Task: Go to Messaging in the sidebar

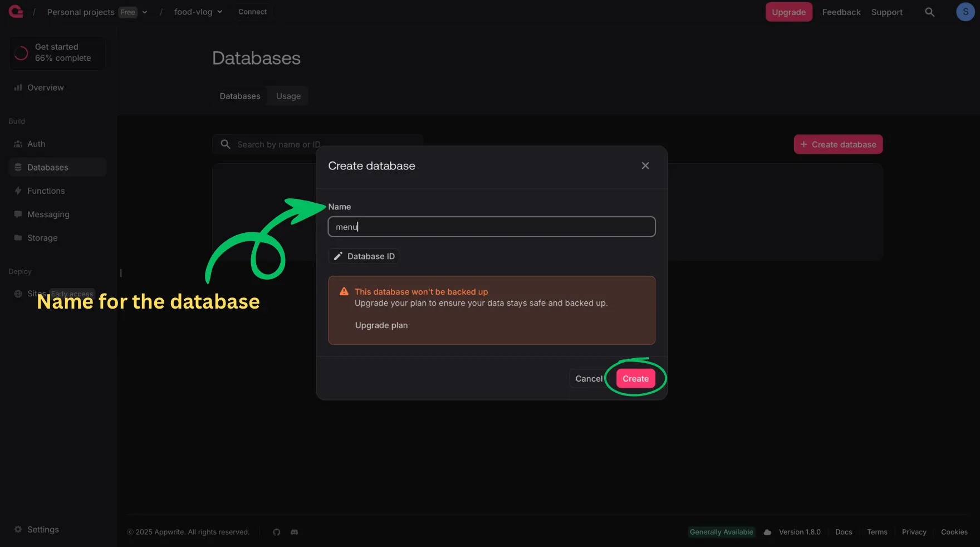Action: pos(48,214)
